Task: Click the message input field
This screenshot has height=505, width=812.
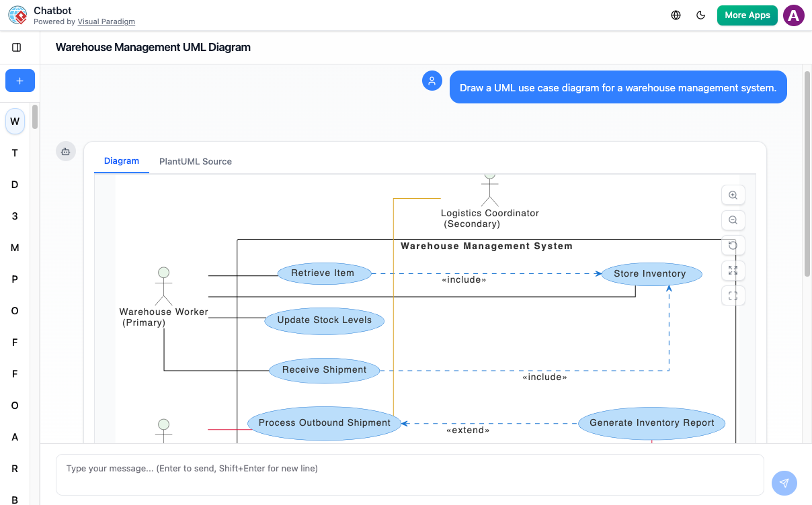Action: point(410,468)
